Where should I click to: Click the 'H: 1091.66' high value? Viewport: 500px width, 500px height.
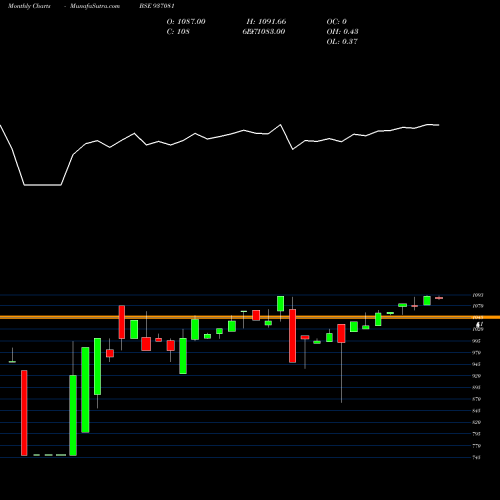tap(266, 22)
